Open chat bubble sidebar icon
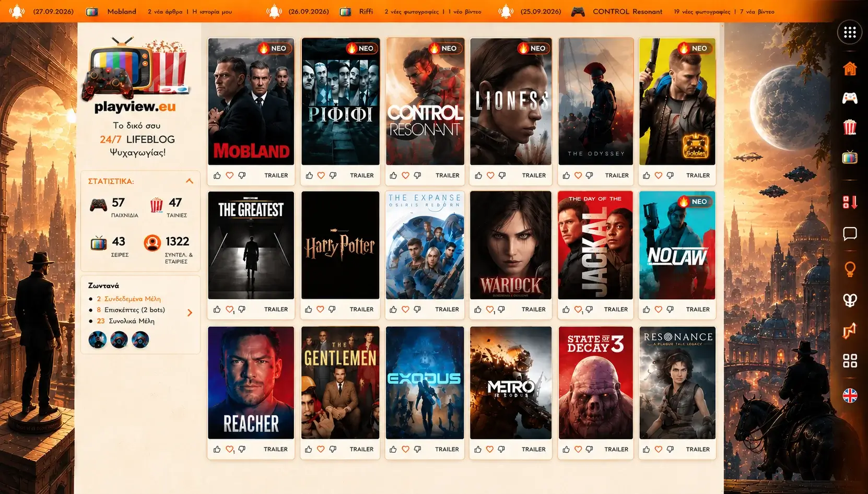868x494 pixels. coord(850,233)
